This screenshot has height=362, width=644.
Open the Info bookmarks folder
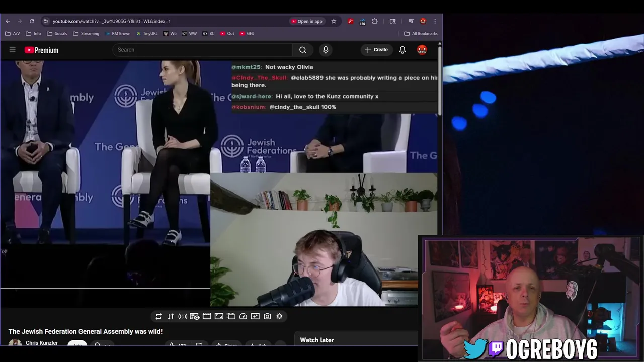pos(33,34)
